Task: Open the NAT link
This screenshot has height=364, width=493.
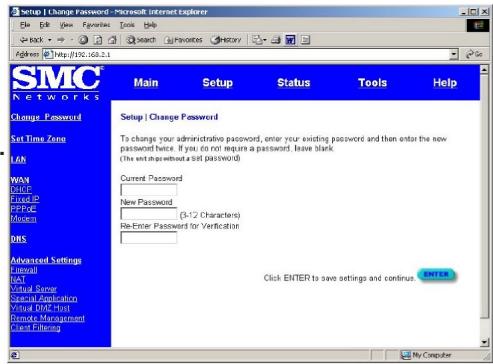Action: (18, 280)
